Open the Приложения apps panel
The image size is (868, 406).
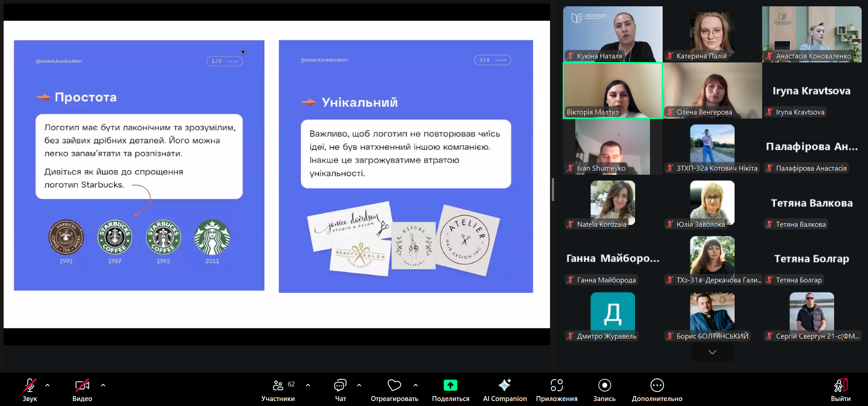click(x=556, y=390)
